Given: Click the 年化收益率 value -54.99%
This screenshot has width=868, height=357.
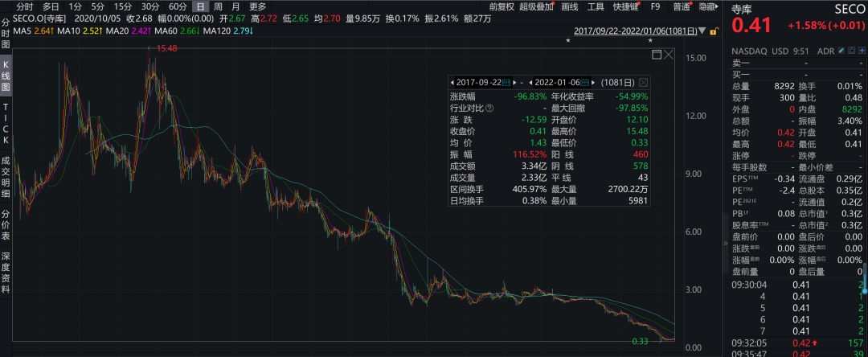Looking at the screenshot, I should pyautogui.click(x=630, y=96).
